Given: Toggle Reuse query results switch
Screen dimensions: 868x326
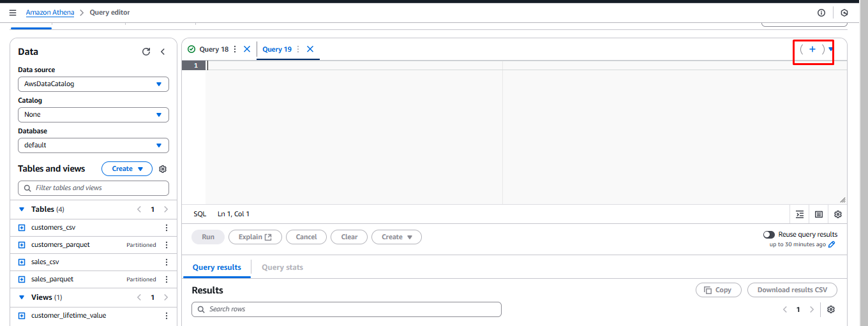Looking at the screenshot, I should pyautogui.click(x=769, y=235).
